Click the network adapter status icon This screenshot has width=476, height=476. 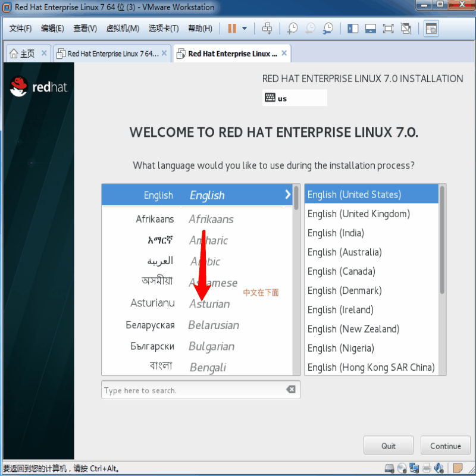[414, 468]
